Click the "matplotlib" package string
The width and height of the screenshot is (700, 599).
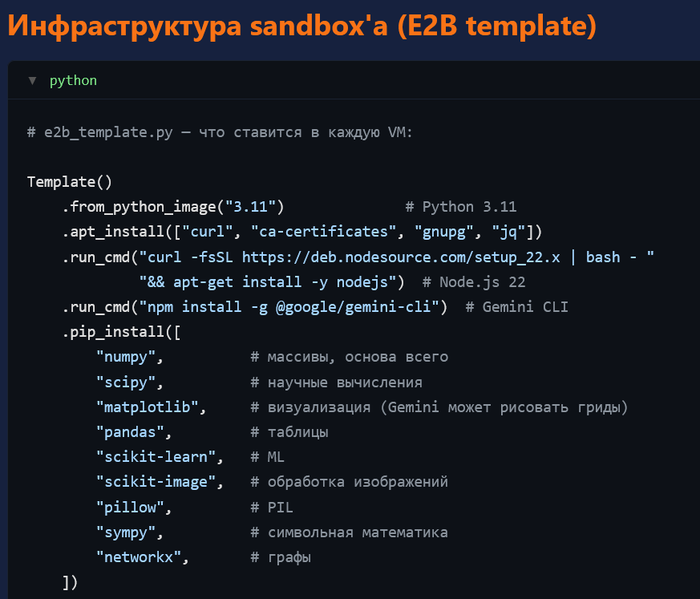pos(147,408)
